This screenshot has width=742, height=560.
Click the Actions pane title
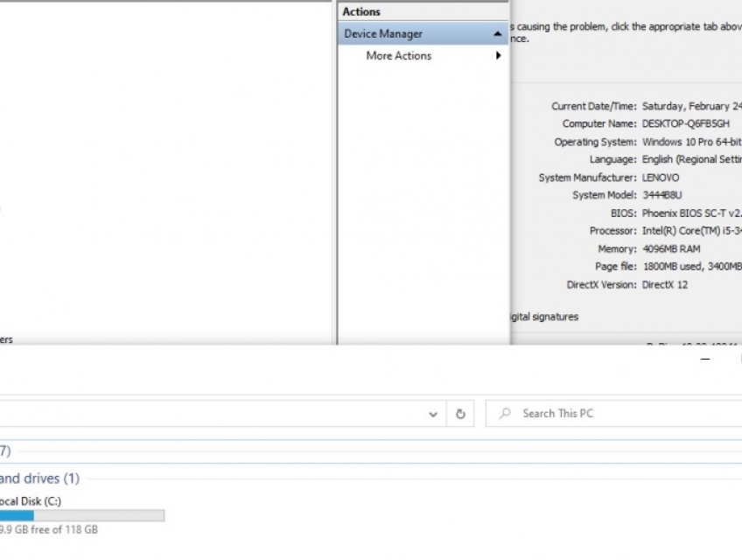[x=361, y=11]
